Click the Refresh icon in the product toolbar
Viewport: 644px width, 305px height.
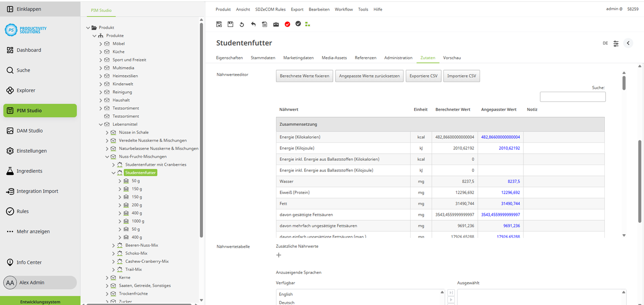241,24
